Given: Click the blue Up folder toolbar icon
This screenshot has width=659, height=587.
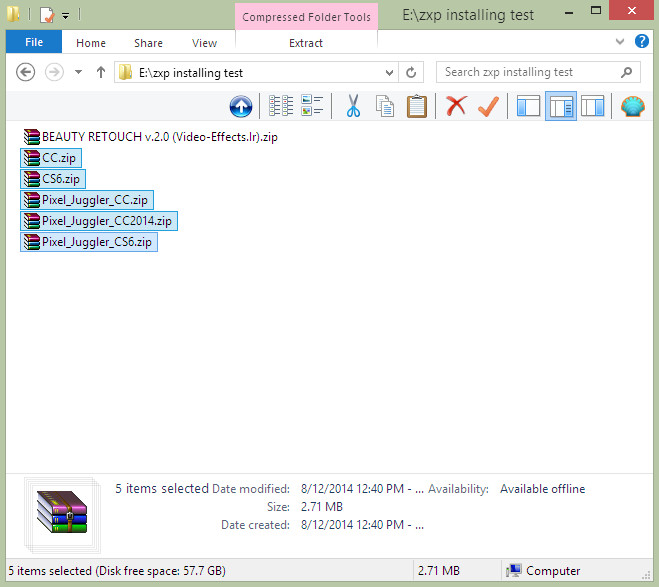Looking at the screenshot, I should click(241, 106).
